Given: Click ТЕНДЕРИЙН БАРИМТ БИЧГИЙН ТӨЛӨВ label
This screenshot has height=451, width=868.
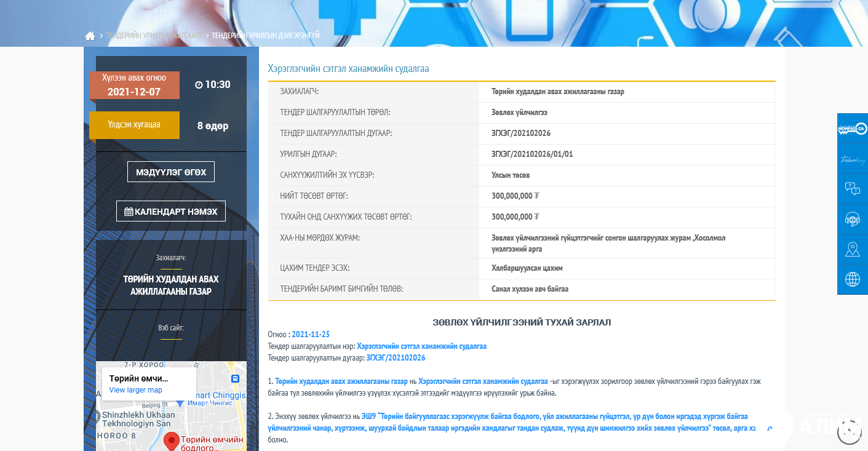Looking at the screenshot, I should (341, 289).
